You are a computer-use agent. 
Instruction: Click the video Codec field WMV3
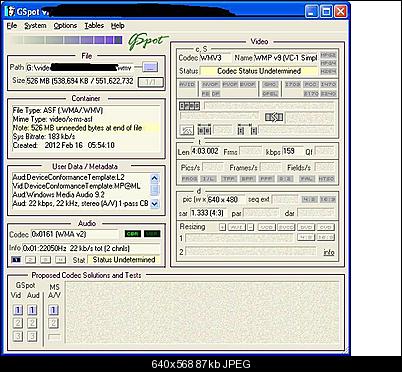[x=215, y=58]
